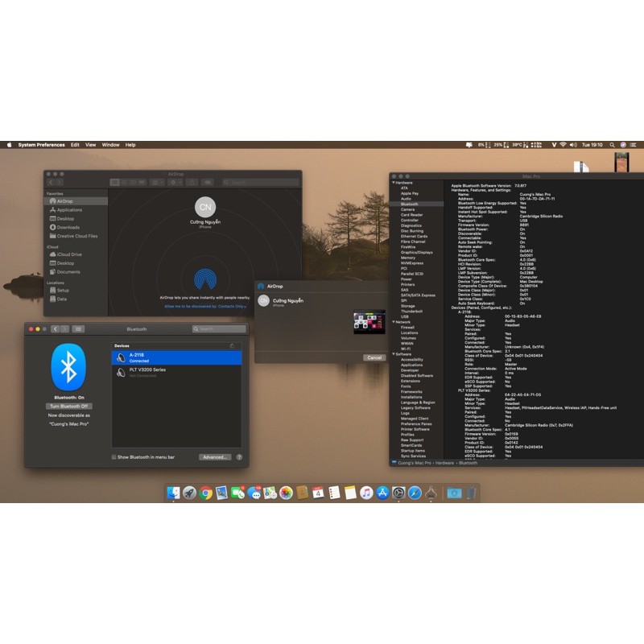Open the Window menu
This screenshot has height=644, width=644.
(110, 145)
